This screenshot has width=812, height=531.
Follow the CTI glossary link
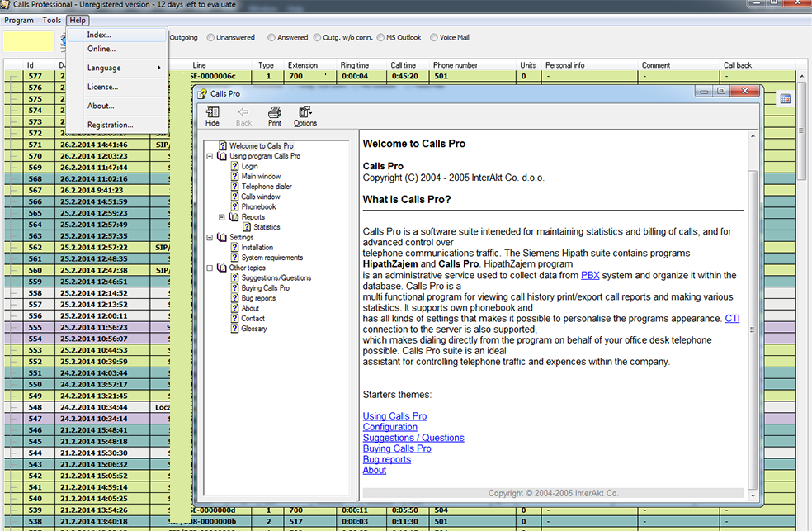(732, 319)
